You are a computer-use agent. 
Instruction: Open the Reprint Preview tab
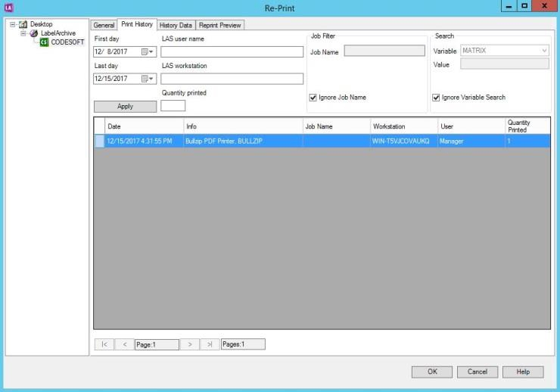point(220,25)
